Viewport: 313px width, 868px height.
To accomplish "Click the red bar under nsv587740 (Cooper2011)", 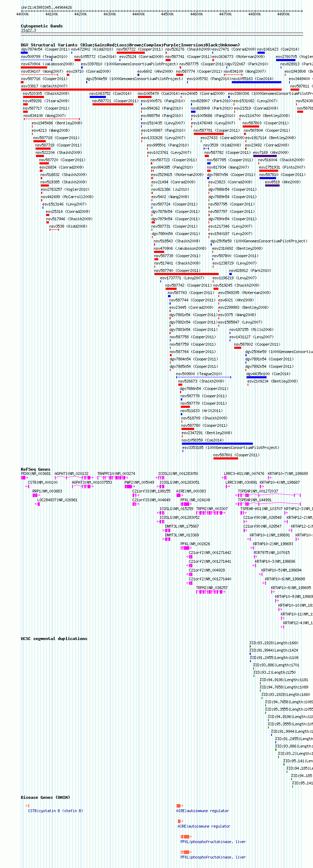I will pyautogui.click(x=186, y=274).
